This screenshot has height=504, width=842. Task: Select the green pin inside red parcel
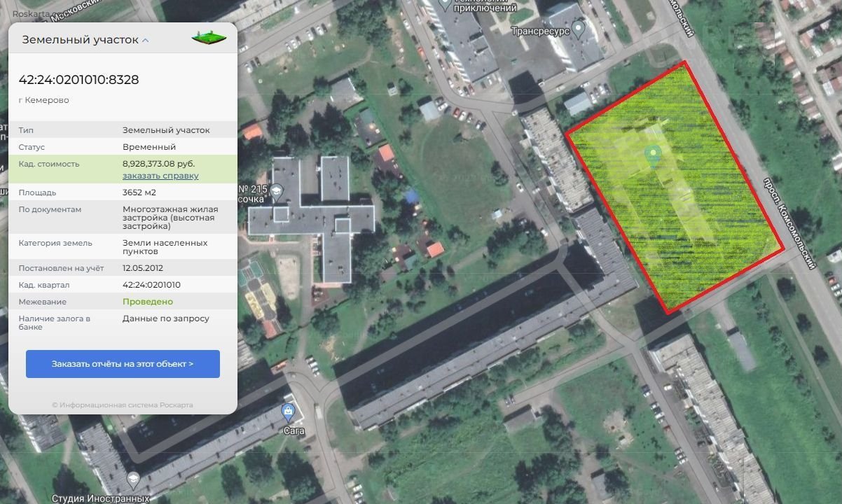[654, 155]
